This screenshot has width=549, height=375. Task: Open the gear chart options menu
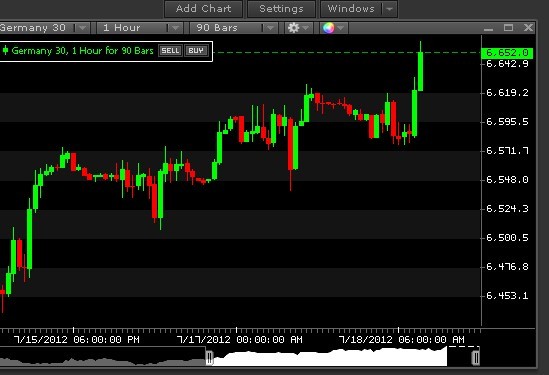(298, 28)
